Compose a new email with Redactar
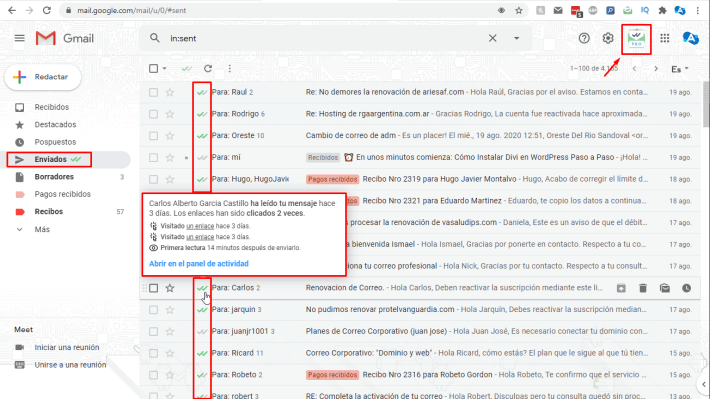 coord(43,77)
